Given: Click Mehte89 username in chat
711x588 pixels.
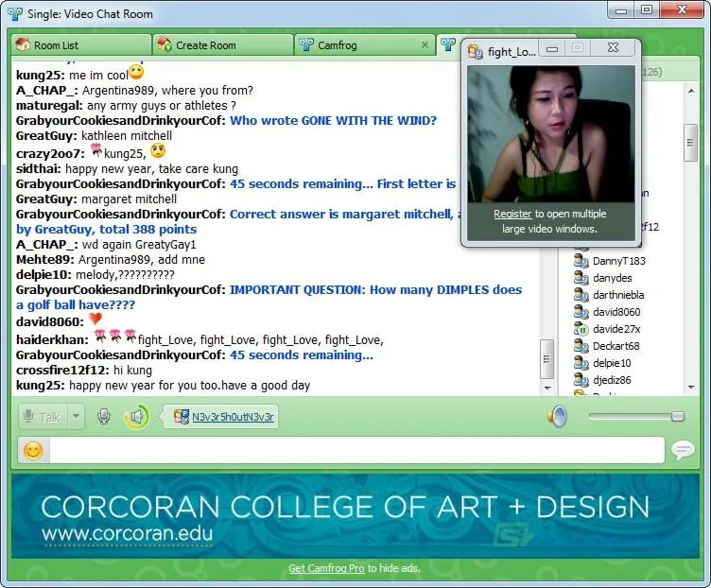Looking at the screenshot, I should coord(44,260).
